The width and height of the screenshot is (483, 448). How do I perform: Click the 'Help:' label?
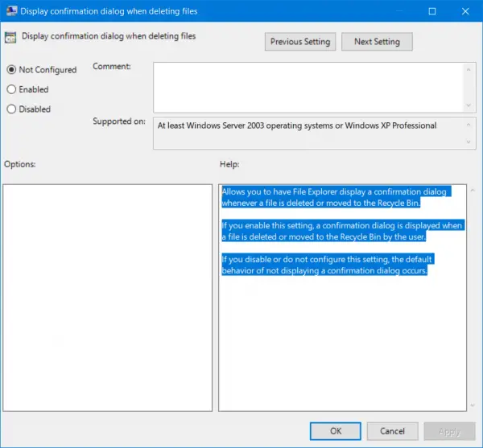[x=229, y=164]
